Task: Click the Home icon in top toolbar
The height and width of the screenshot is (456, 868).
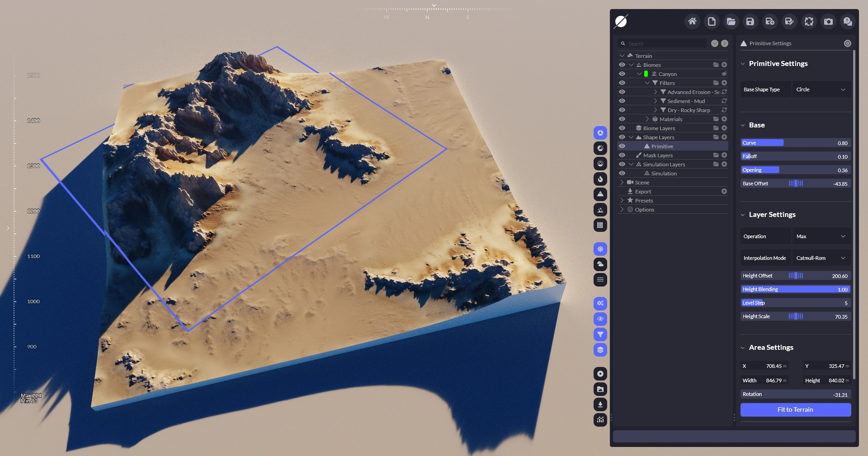Action: point(692,21)
